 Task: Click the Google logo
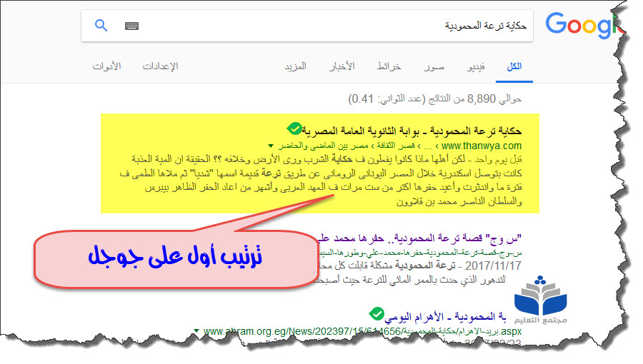click(x=579, y=26)
